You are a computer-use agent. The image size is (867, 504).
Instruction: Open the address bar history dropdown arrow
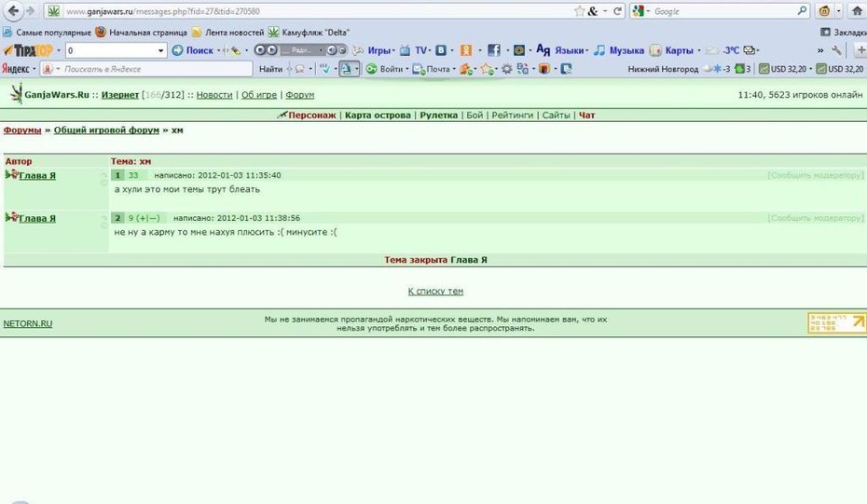[605, 11]
